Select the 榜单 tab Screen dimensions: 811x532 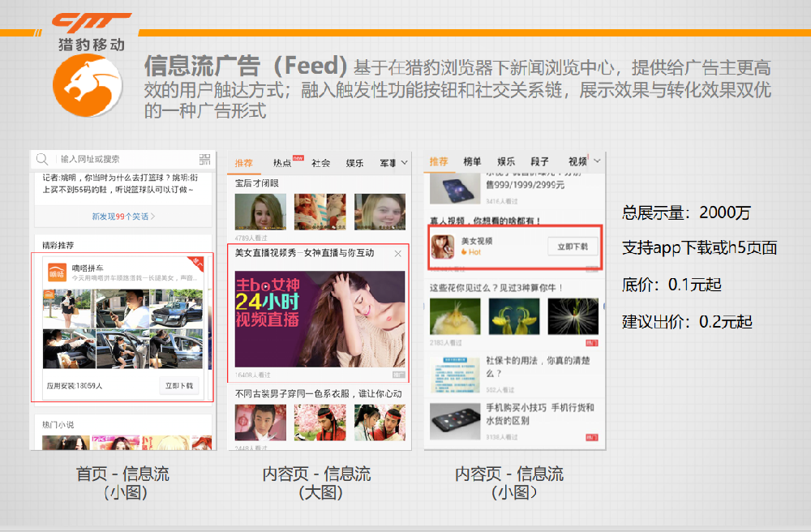coord(473,161)
